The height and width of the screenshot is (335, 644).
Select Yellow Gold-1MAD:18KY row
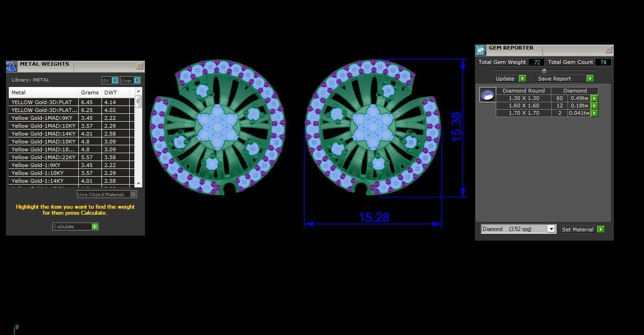coord(71,142)
